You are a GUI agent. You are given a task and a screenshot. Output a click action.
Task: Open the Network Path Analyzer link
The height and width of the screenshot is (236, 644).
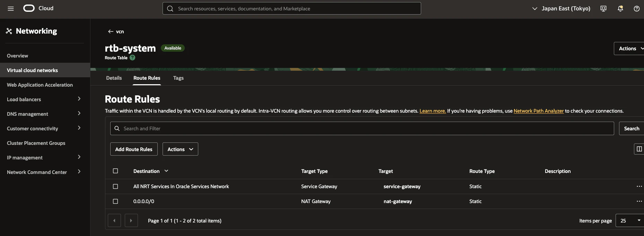click(x=539, y=111)
